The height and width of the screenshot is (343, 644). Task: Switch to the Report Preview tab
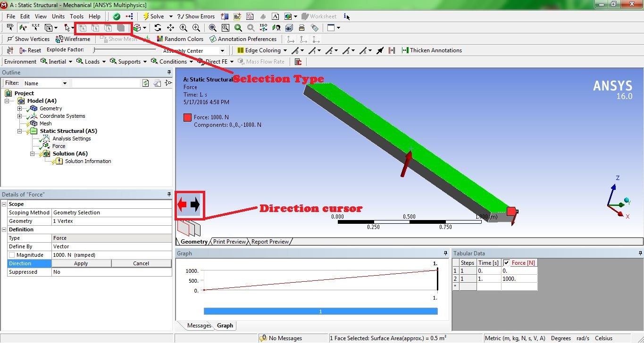coord(270,241)
